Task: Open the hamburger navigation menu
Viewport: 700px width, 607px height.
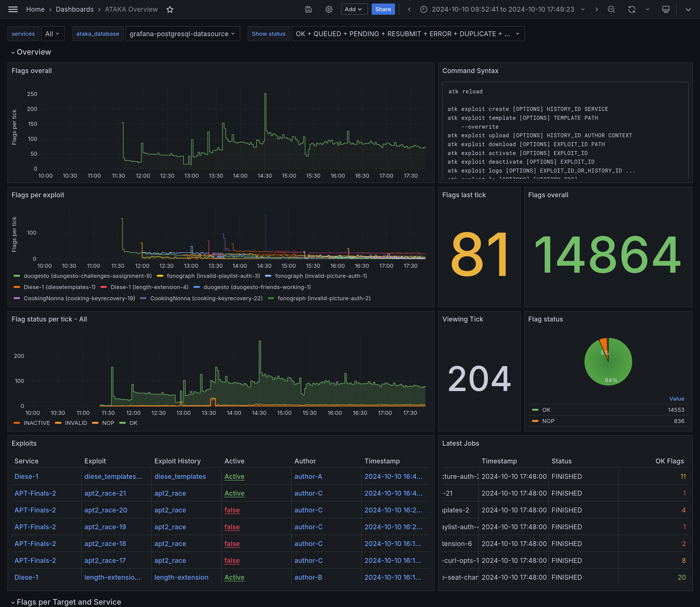Action: 13,10
